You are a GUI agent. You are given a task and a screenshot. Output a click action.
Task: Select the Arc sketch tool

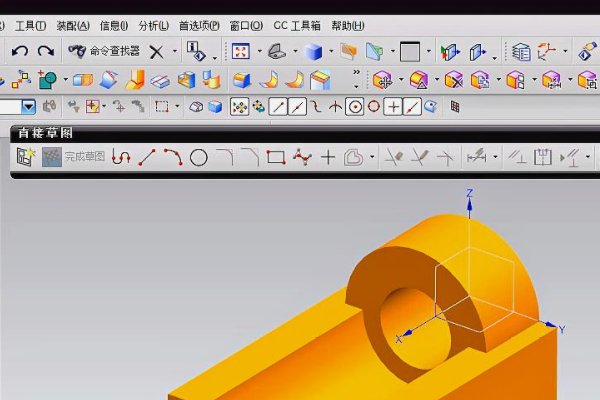tap(172, 157)
